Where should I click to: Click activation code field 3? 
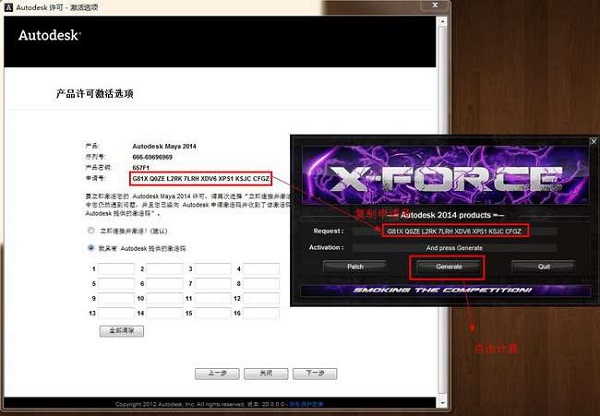[x=213, y=269]
